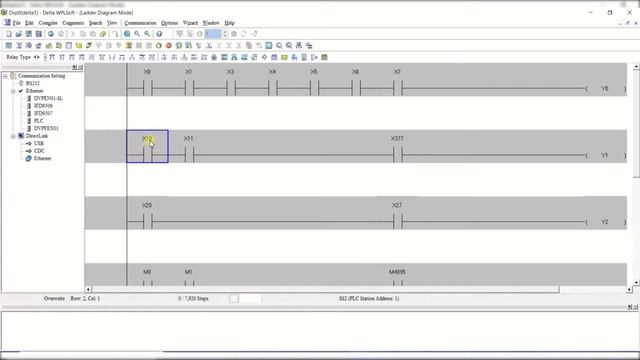Open the Help menu

[x=229, y=23]
